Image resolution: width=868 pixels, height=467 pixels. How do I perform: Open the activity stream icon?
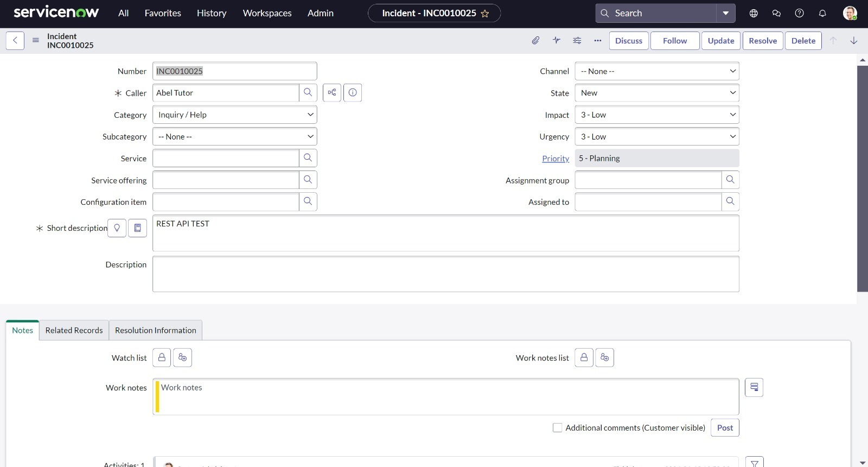click(557, 41)
